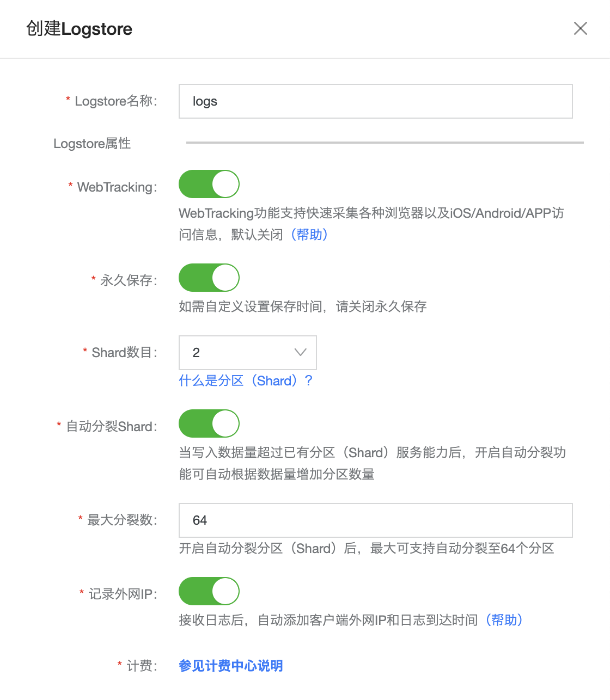Open the 参见计费中心说明 billing link
Image resolution: width=610 pixels, height=700 pixels.
click(x=231, y=666)
